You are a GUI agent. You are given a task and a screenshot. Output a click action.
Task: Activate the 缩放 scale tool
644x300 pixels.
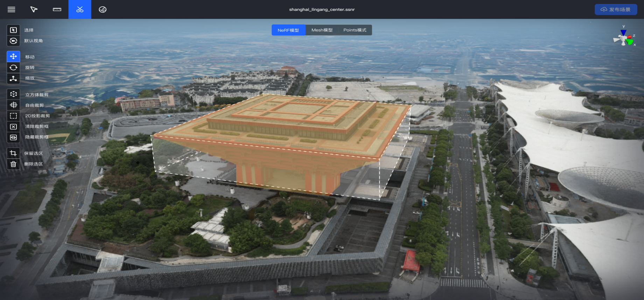pyautogui.click(x=13, y=78)
